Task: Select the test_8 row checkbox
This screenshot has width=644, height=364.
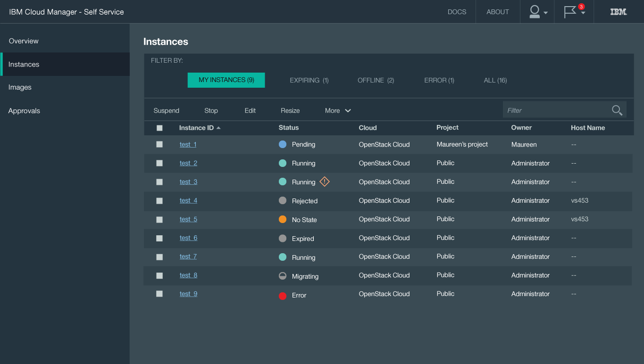Action: (x=159, y=275)
